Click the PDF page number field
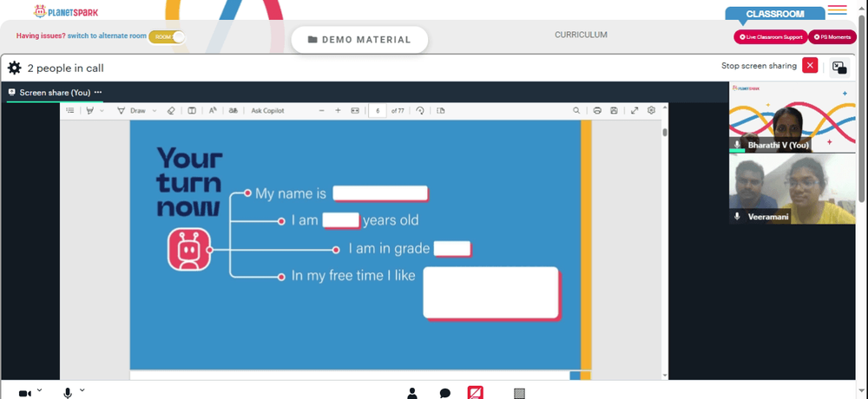 coord(378,111)
